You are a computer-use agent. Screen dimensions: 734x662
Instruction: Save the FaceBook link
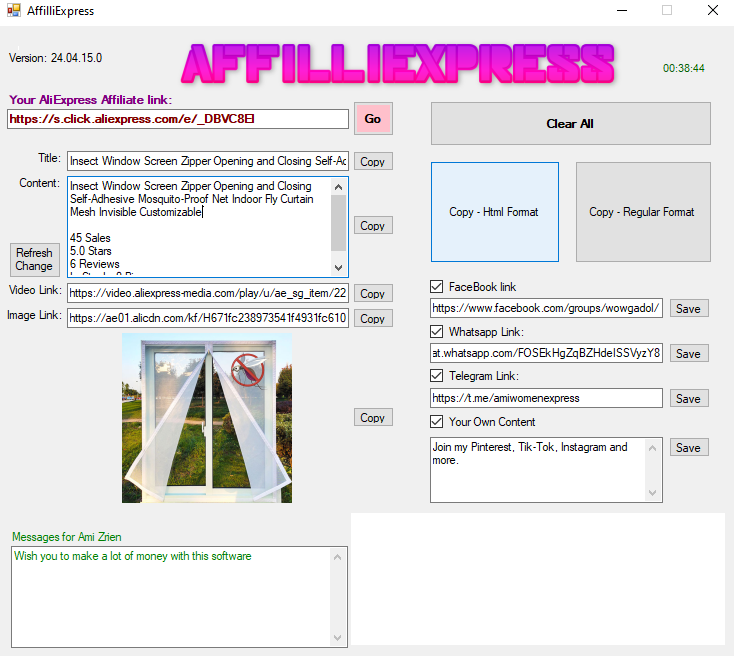coord(689,309)
